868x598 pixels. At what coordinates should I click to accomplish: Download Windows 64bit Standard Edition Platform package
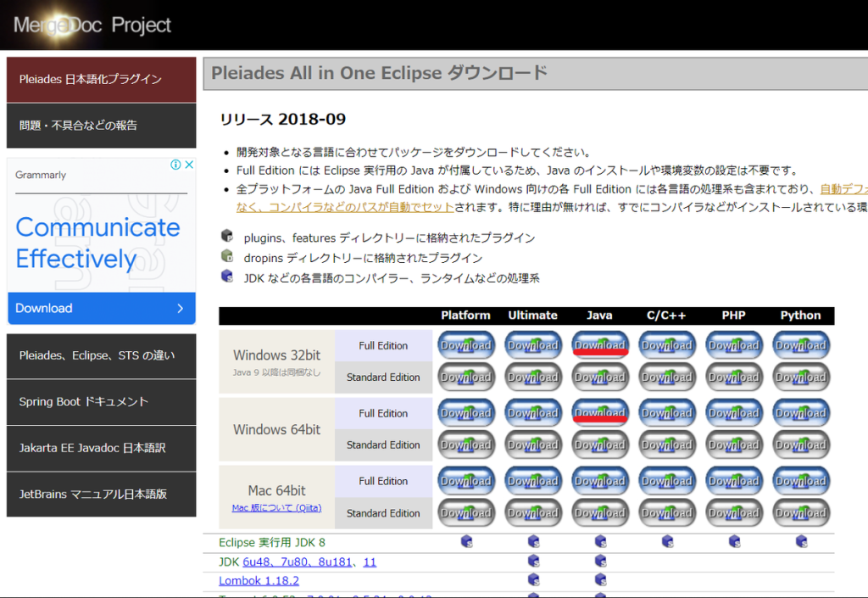pos(465,444)
